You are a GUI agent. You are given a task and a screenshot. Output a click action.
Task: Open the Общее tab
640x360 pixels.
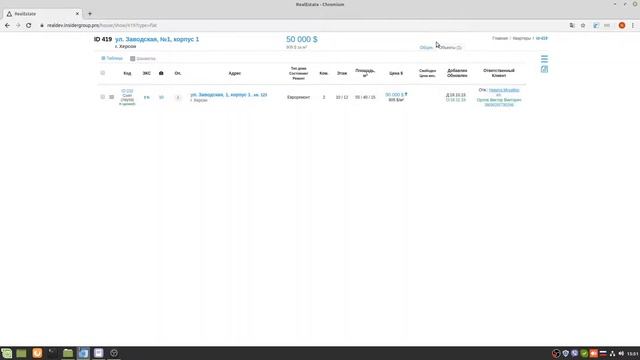(426, 48)
